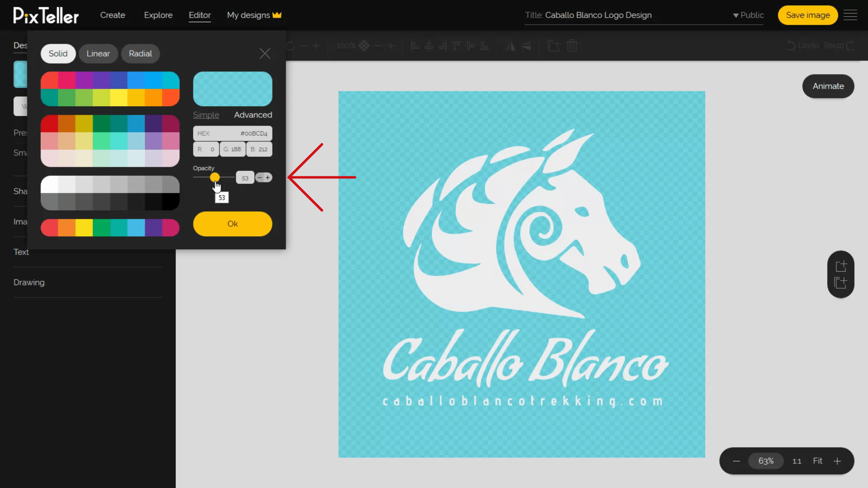The width and height of the screenshot is (868, 488).
Task: Switch to Advanced color mode
Action: (x=253, y=115)
